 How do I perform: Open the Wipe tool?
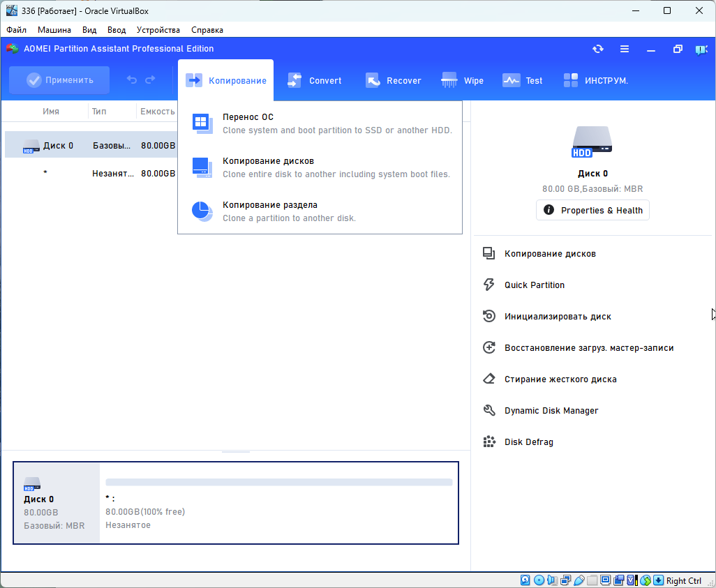pyautogui.click(x=463, y=80)
